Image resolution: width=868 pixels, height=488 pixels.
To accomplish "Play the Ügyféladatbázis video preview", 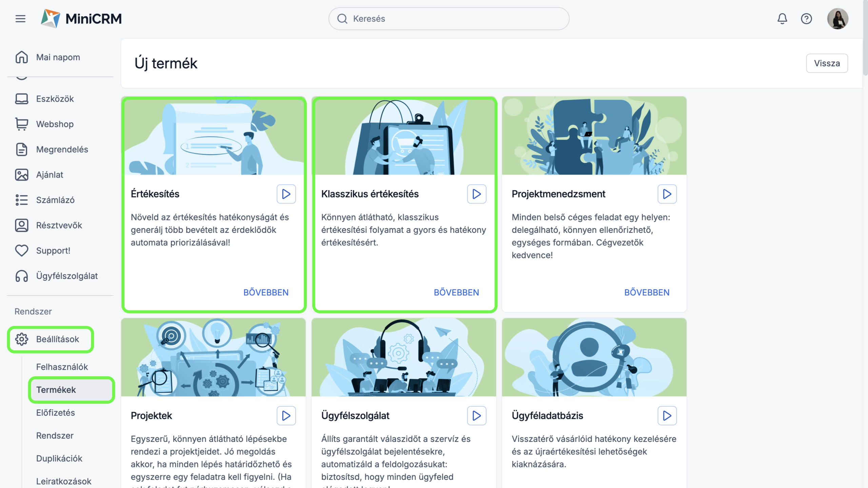I will tap(667, 415).
